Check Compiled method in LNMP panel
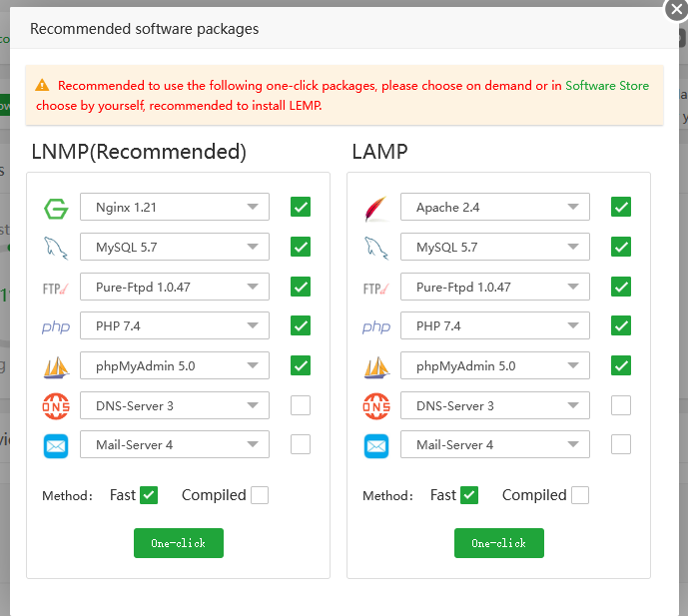The image size is (688, 616). [260, 495]
